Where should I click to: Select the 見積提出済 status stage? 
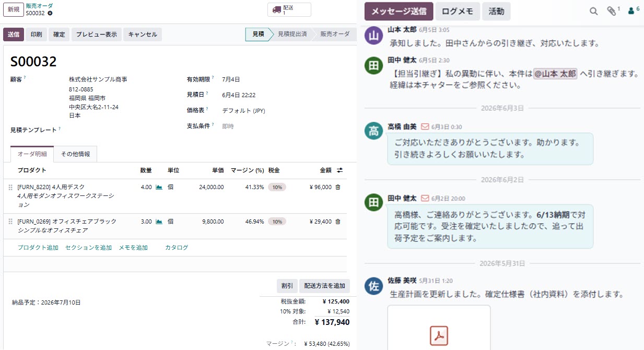click(x=292, y=34)
